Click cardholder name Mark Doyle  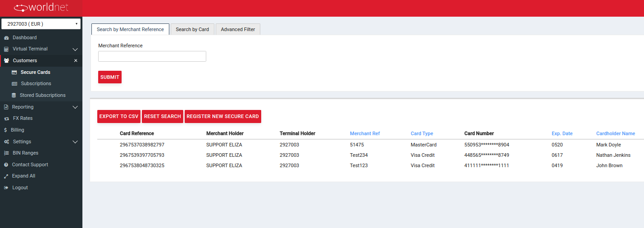click(x=608, y=145)
